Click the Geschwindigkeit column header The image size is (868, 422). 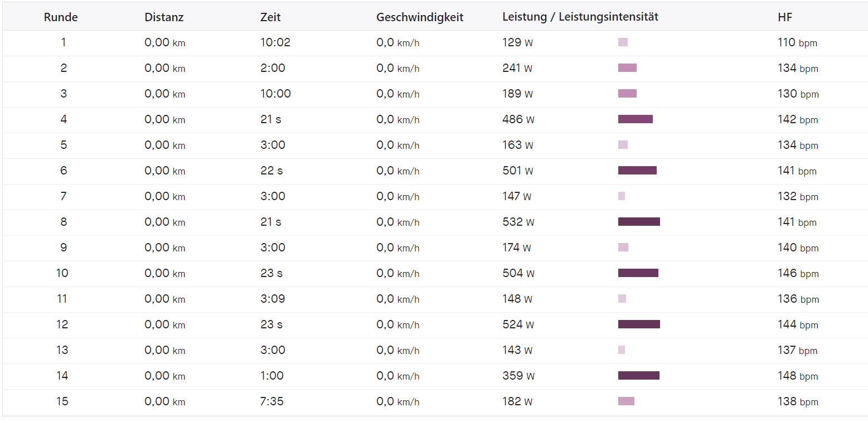point(420,17)
